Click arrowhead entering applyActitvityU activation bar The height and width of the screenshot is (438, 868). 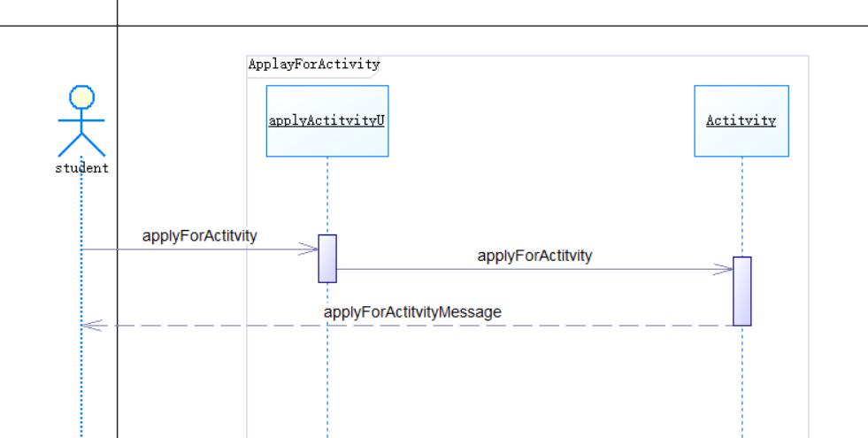[310, 250]
